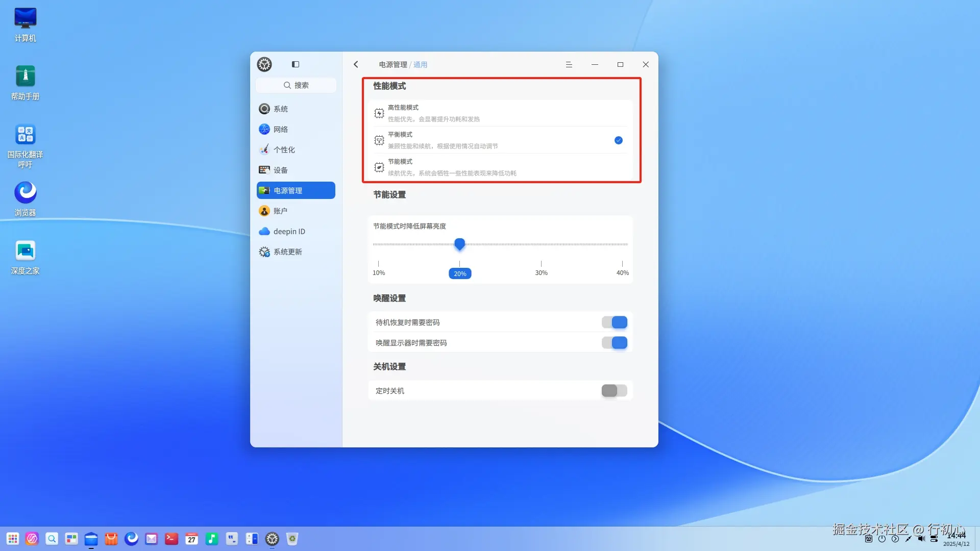Click the on-screen keyboard tray icon
Viewport: 980px width, 551px height.
coord(869,539)
